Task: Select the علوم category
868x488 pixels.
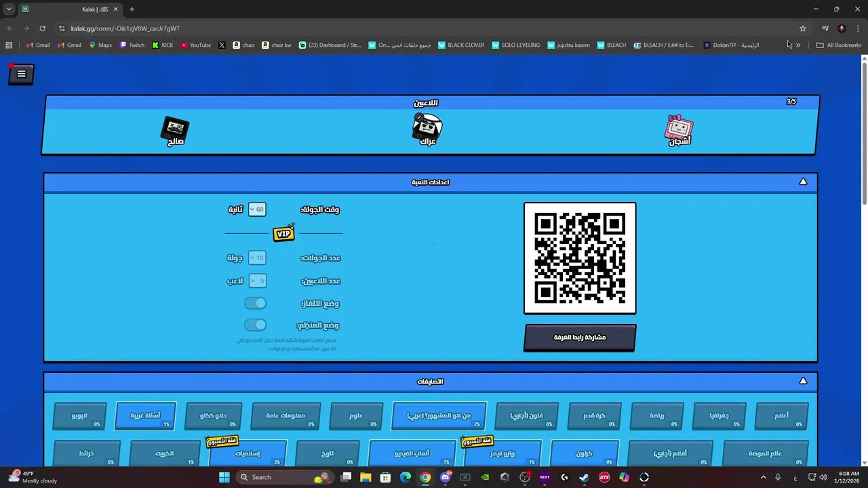Action: click(x=356, y=416)
